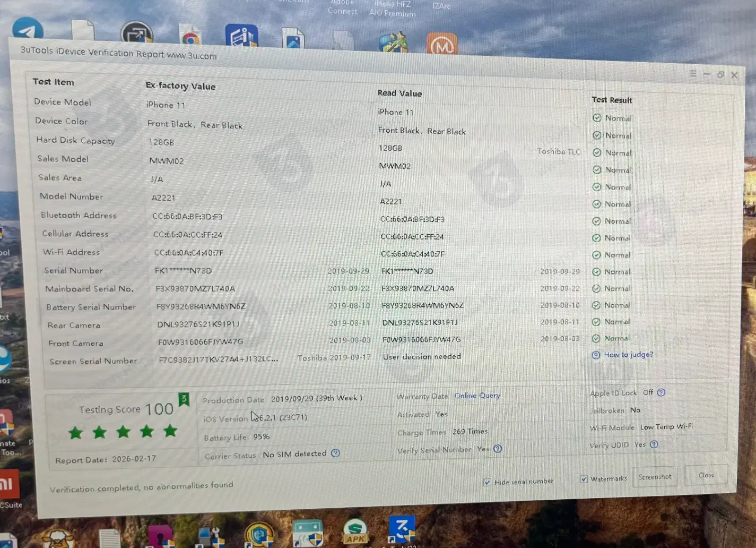Click the Screenshot button
Image resolution: width=756 pixels, height=548 pixels.
pyautogui.click(x=655, y=477)
